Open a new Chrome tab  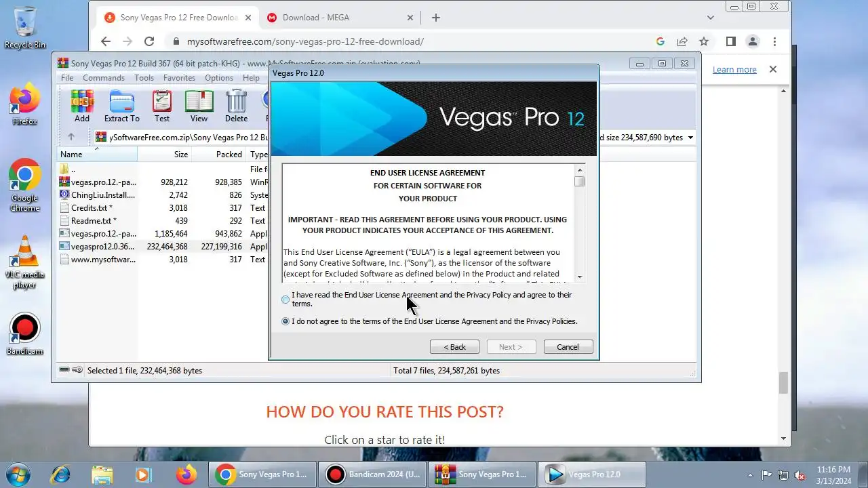[436, 18]
